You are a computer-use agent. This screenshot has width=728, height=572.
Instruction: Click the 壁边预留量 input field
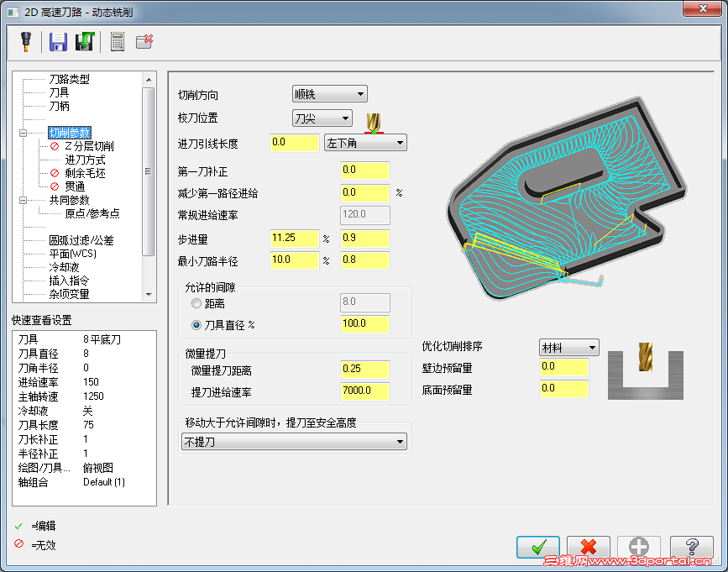[x=564, y=367]
